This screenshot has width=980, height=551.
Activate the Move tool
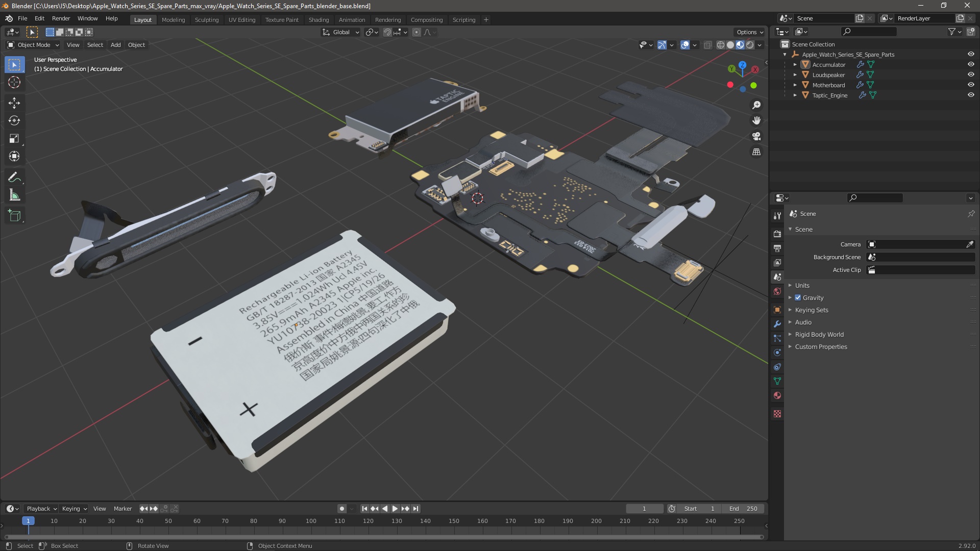point(14,103)
